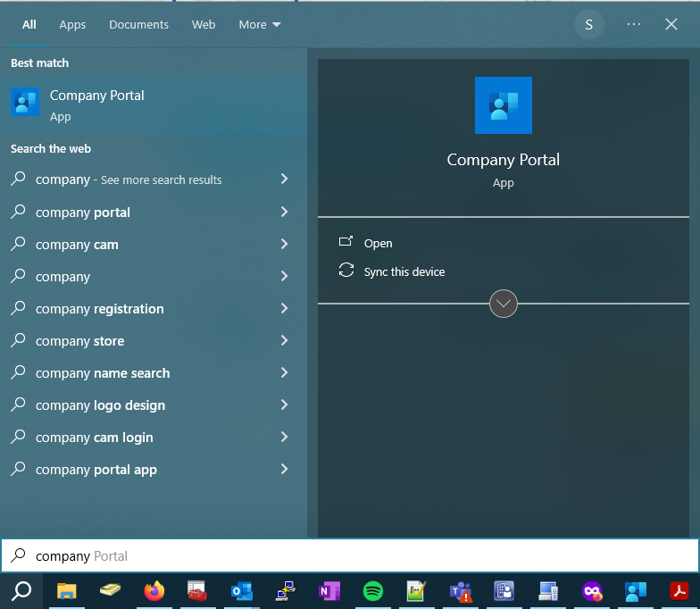The image size is (700, 609).
Task: Open File Explorer from the taskbar
Action: click(67, 591)
